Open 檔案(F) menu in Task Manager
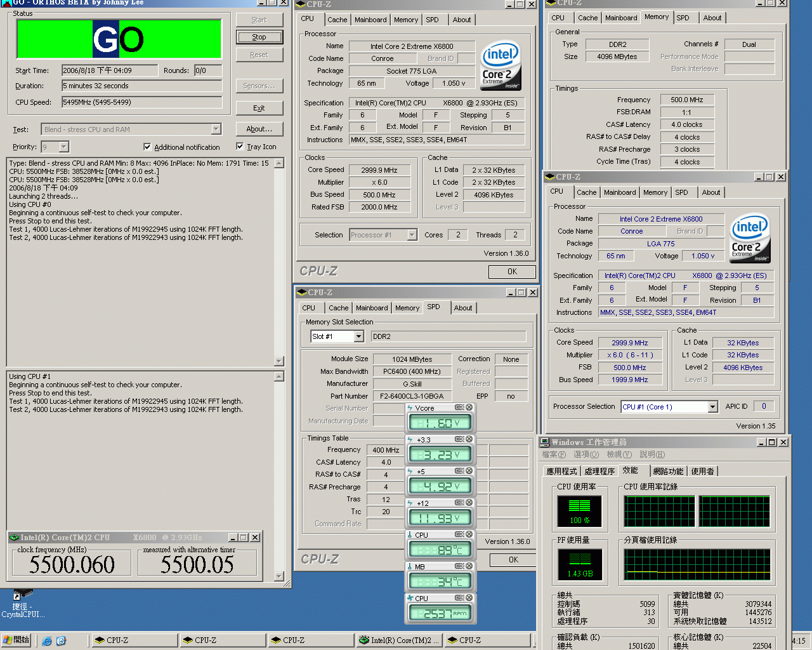The height and width of the screenshot is (650, 812). pyautogui.click(x=554, y=454)
